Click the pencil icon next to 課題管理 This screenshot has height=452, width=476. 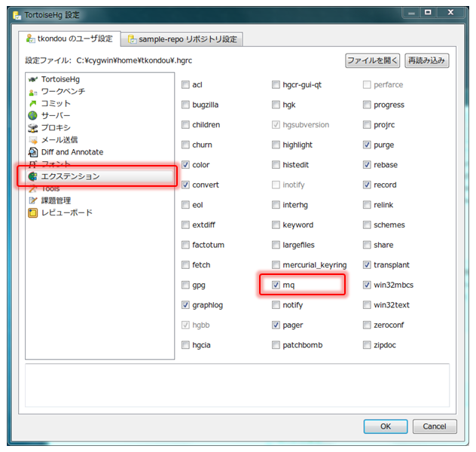pyautogui.click(x=33, y=200)
